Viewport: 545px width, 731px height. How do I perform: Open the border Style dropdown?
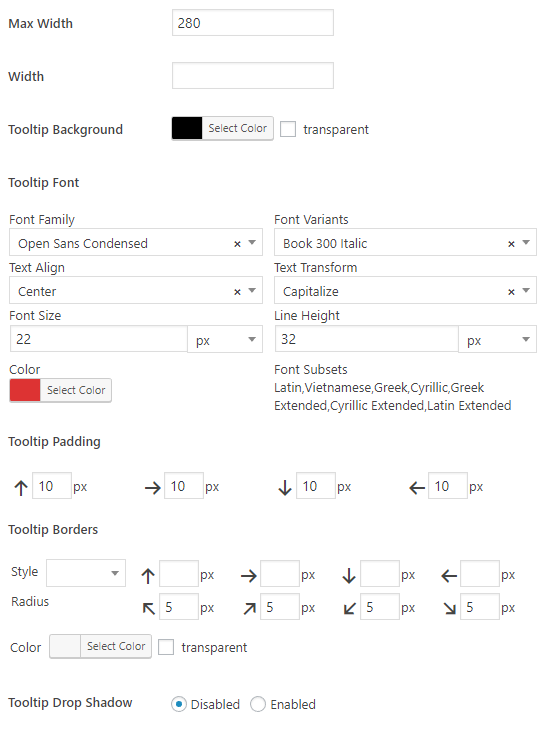coord(86,573)
